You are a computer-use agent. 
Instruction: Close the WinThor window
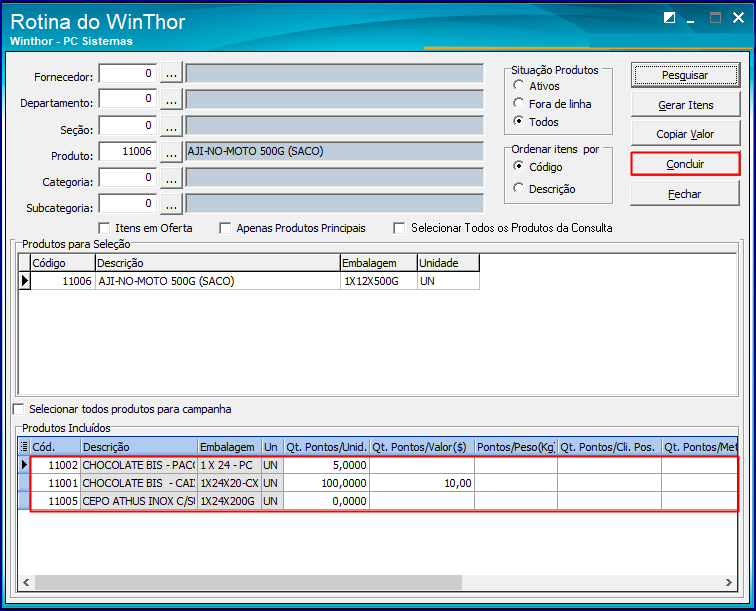[x=738, y=18]
